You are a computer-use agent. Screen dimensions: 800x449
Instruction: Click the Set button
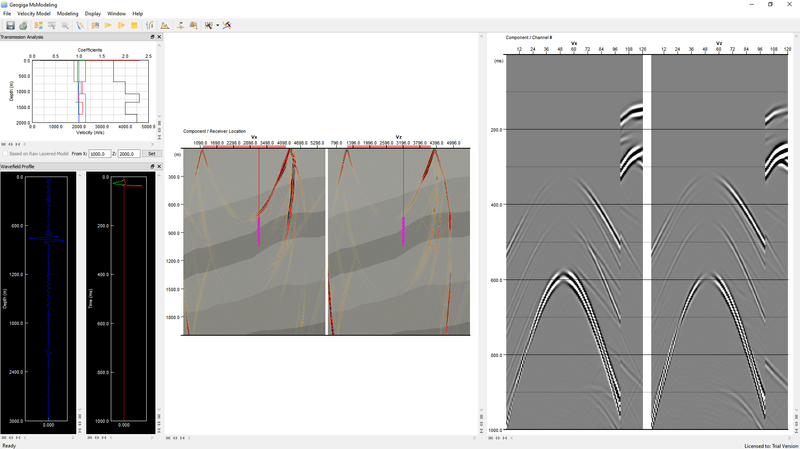coord(152,154)
